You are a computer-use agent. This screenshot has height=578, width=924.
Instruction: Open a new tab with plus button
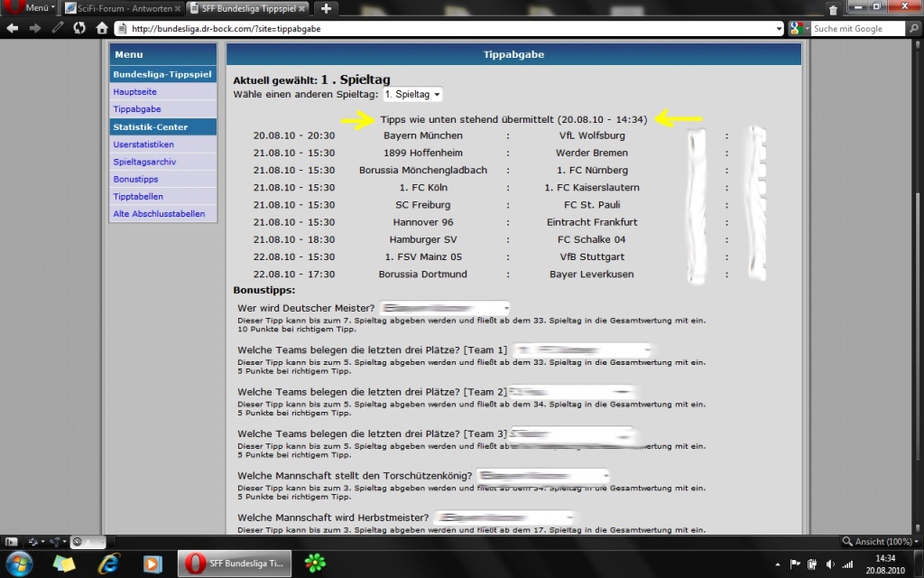click(326, 8)
